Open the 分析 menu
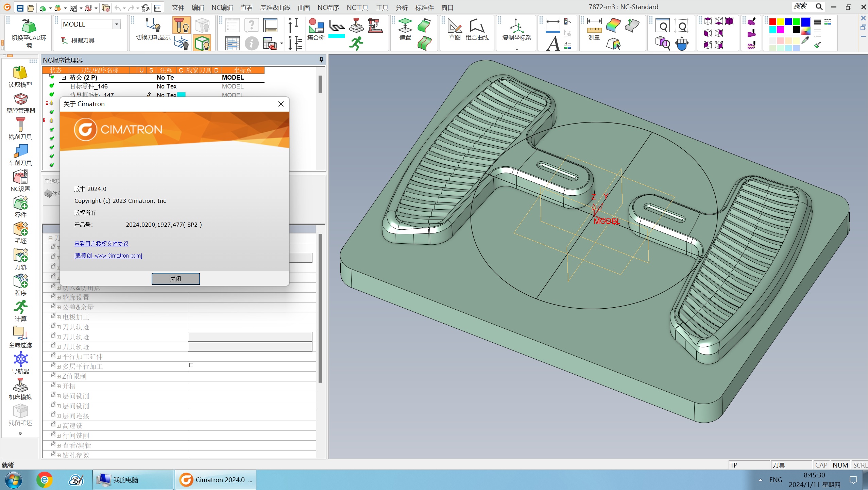The image size is (868, 490). (x=401, y=7)
